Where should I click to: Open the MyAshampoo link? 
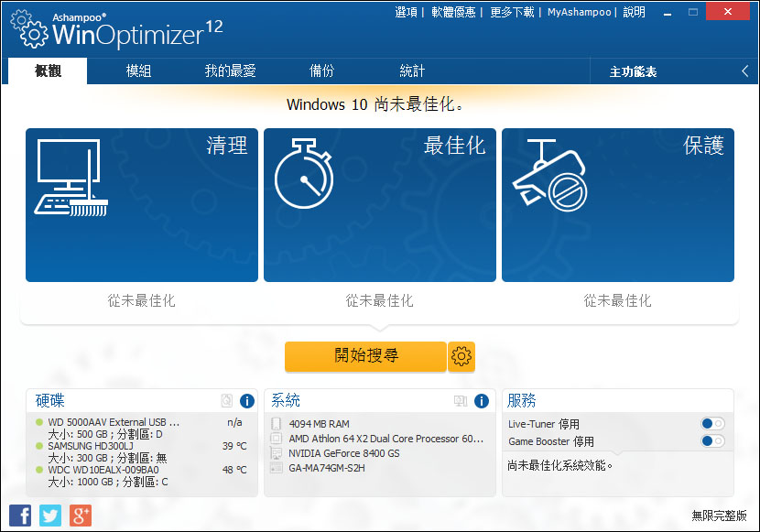[580, 12]
